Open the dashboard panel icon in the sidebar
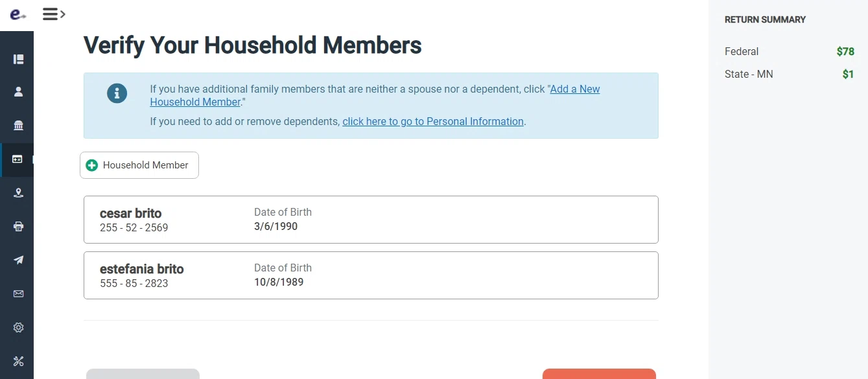Image resolution: width=868 pixels, height=379 pixels. 18,59
